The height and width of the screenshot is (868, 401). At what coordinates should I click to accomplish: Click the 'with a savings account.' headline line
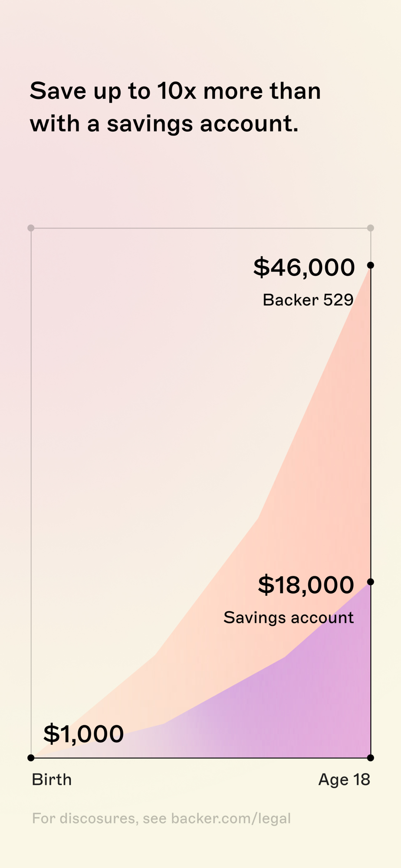point(164,124)
